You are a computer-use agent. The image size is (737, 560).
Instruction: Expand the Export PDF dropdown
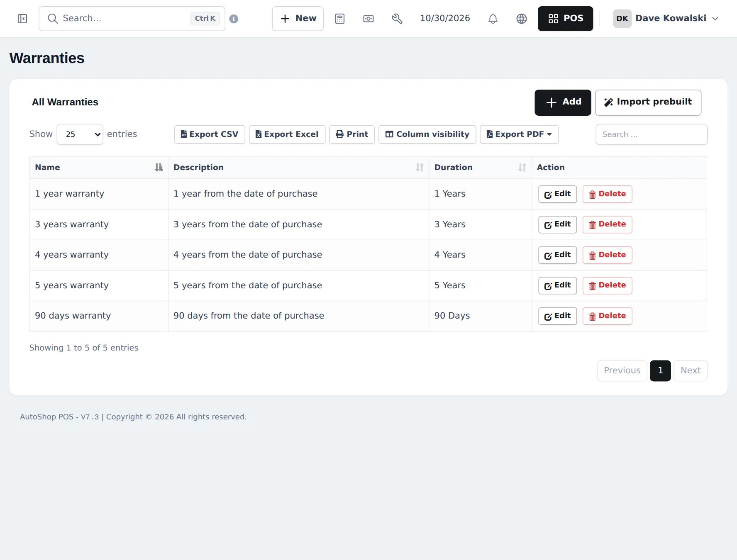coord(520,134)
